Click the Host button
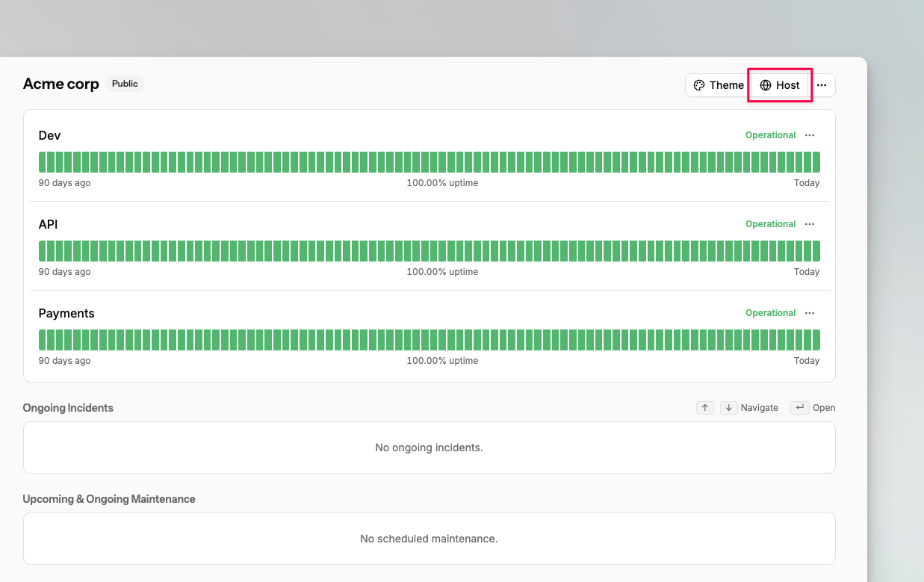924x582 pixels. pyautogui.click(x=780, y=85)
